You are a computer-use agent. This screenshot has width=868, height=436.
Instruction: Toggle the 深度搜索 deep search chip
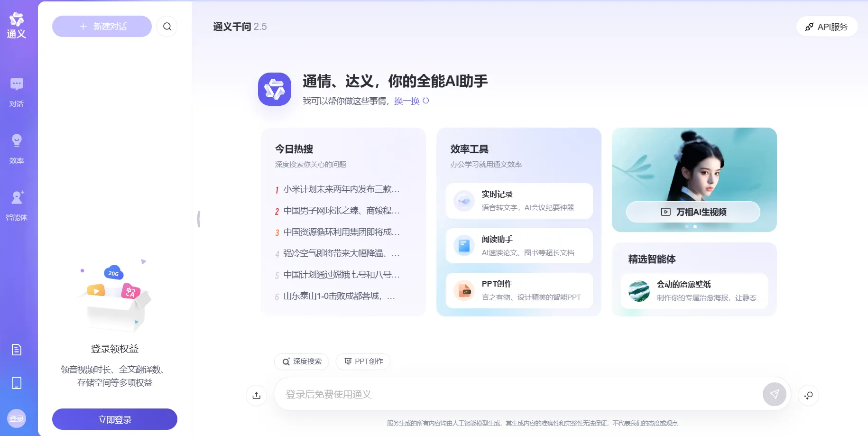click(301, 362)
